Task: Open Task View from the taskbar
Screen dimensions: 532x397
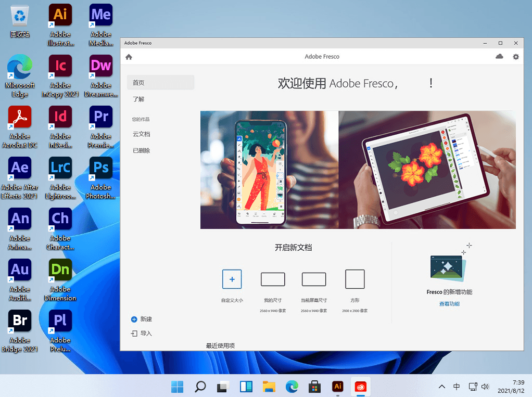Action: tap(223, 387)
